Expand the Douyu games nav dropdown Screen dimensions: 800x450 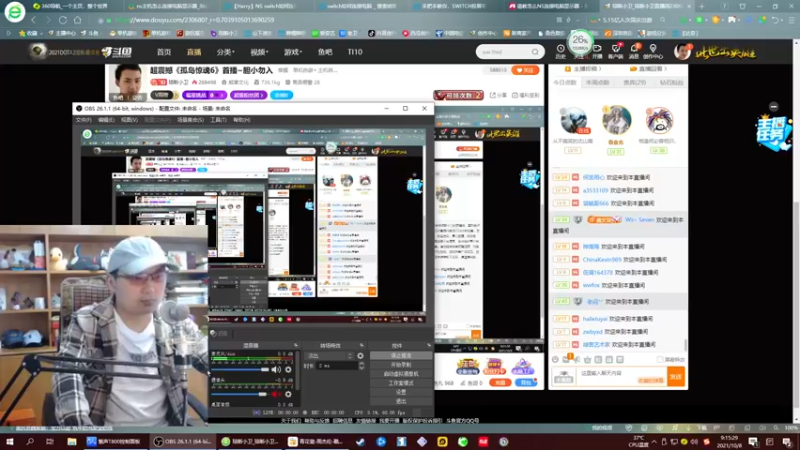pos(293,52)
